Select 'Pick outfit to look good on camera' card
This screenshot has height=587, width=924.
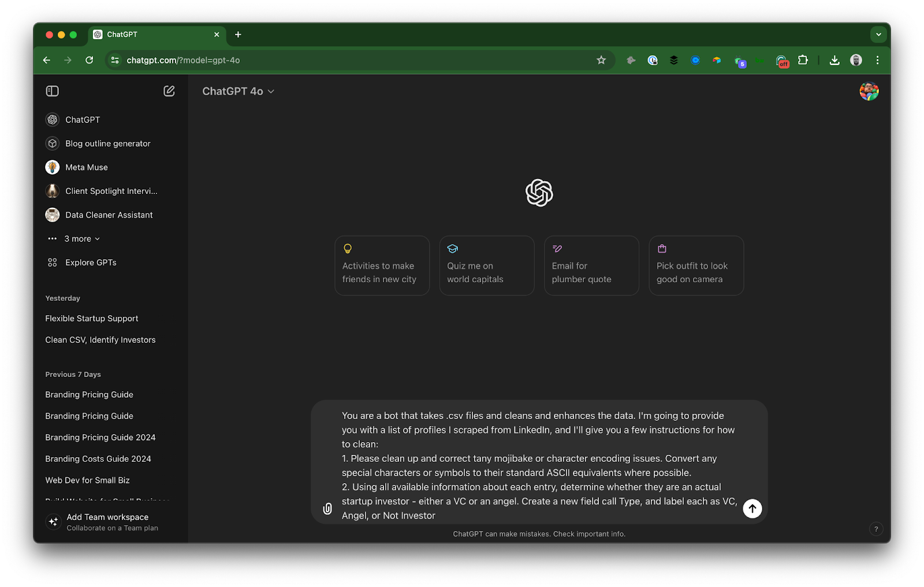696,266
